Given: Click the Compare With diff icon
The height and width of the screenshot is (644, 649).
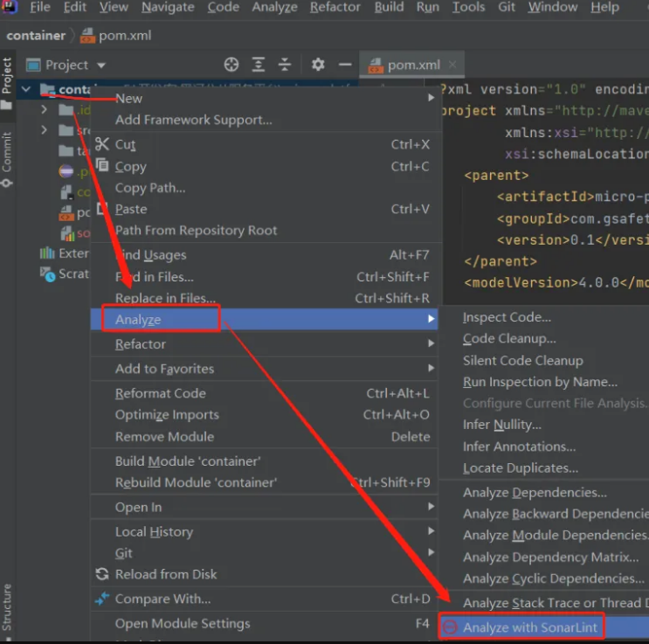Looking at the screenshot, I should point(102,599).
